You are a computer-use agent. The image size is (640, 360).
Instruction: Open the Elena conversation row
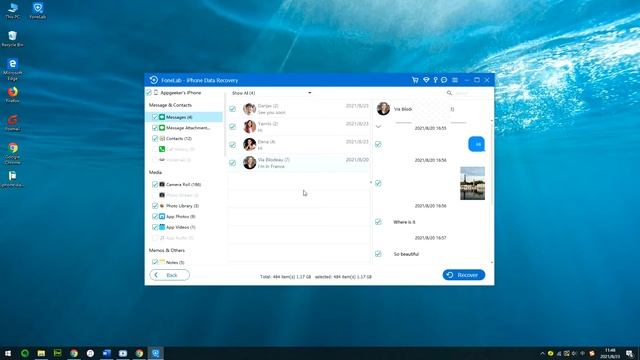(299, 145)
